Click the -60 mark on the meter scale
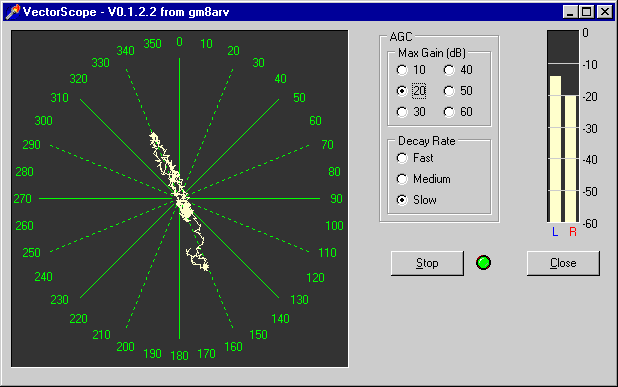Image resolution: width=618 pixels, height=387 pixels. pos(590,224)
